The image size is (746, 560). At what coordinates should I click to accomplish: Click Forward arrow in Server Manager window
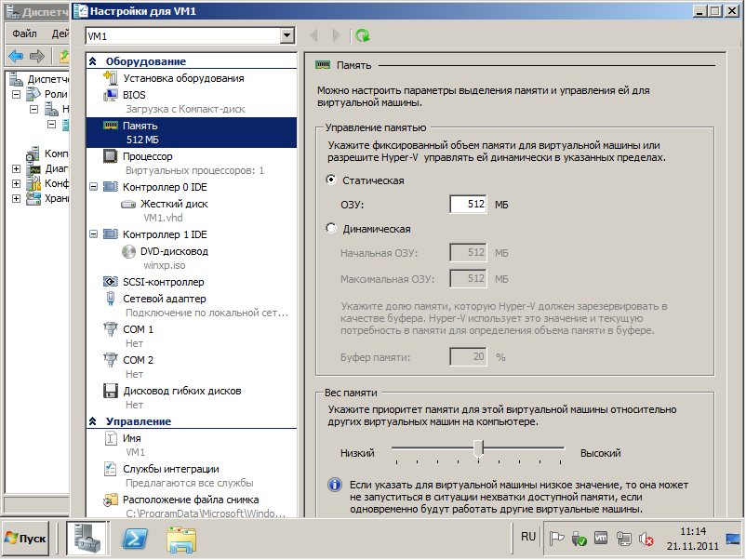[x=37, y=56]
